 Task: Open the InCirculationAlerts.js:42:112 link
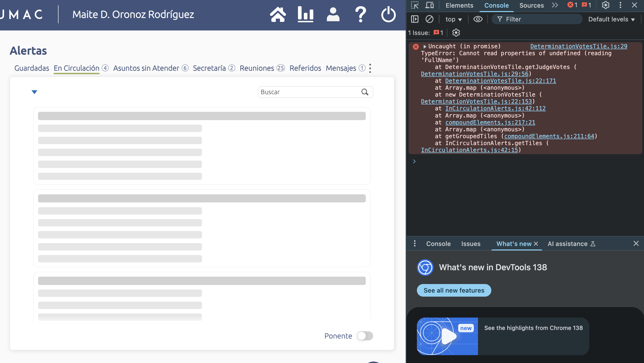[x=495, y=108]
